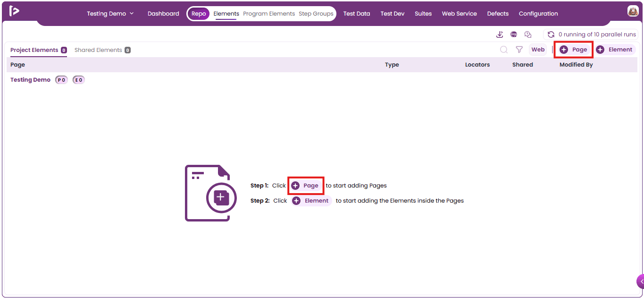Switch to Program Elements sub-tab
The height and width of the screenshot is (298, 644).
(269, 14)
